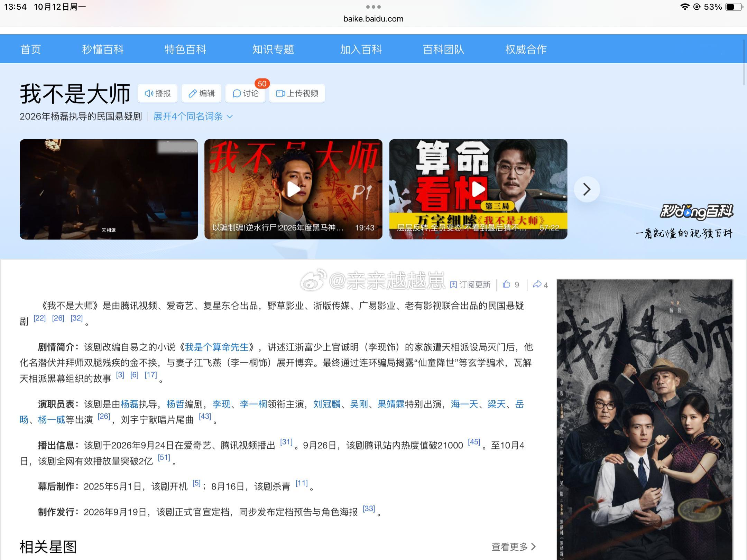Viewport: 747px width, 560px height.
Task: Open 加入百科 menu item
Action: pos(361,49)
